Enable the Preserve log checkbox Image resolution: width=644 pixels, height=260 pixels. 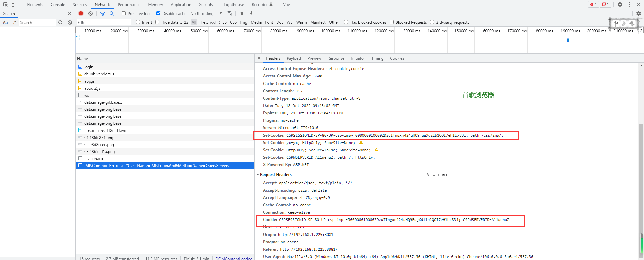[x=124, y=13]
